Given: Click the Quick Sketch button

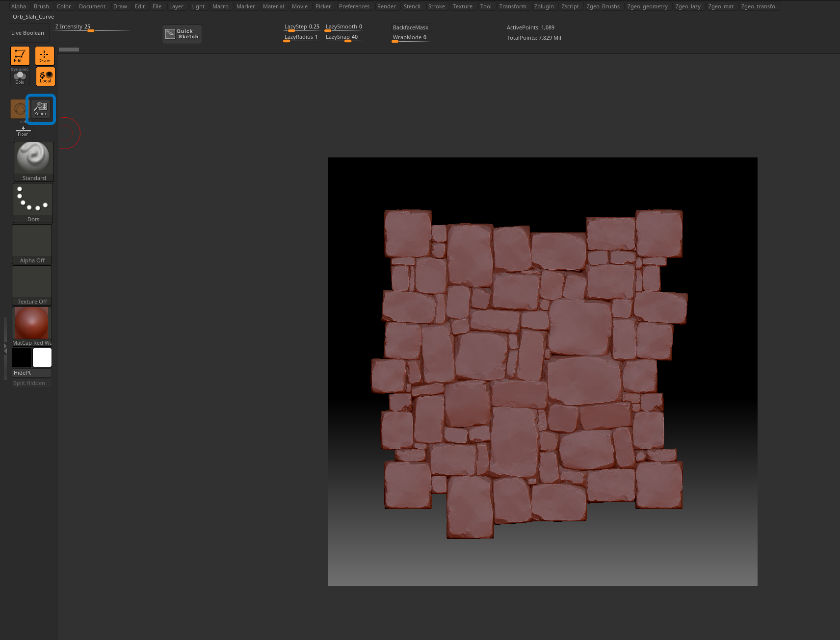Looking at the screenshot, I should click(182, 34).
